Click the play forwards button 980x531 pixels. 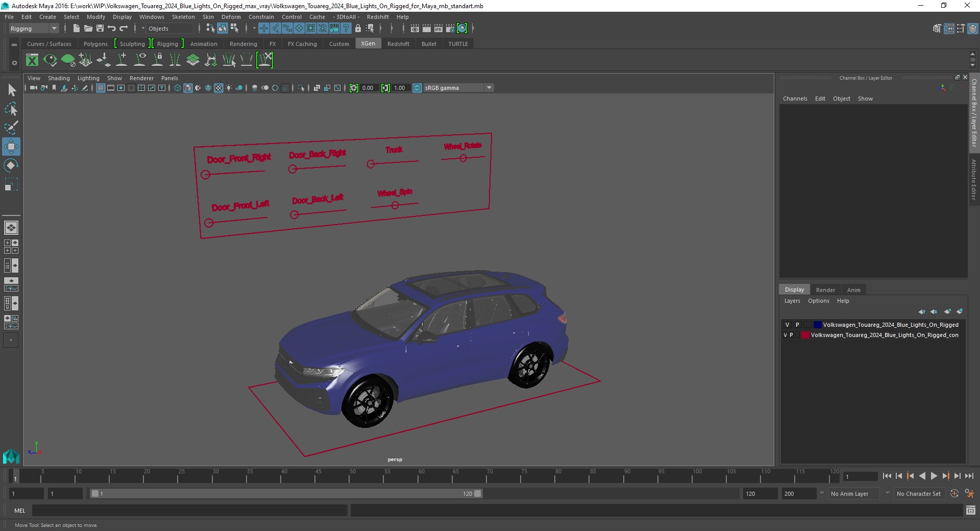[934, 476]
